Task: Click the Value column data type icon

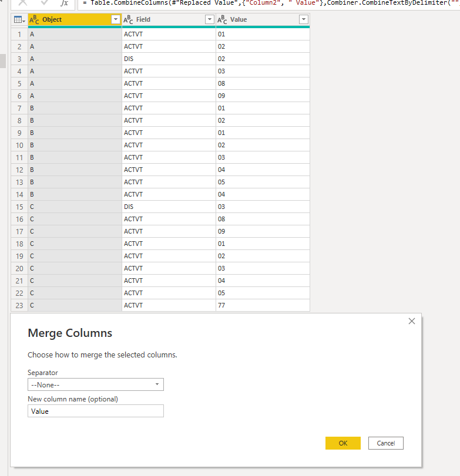Action: (222, 20)
